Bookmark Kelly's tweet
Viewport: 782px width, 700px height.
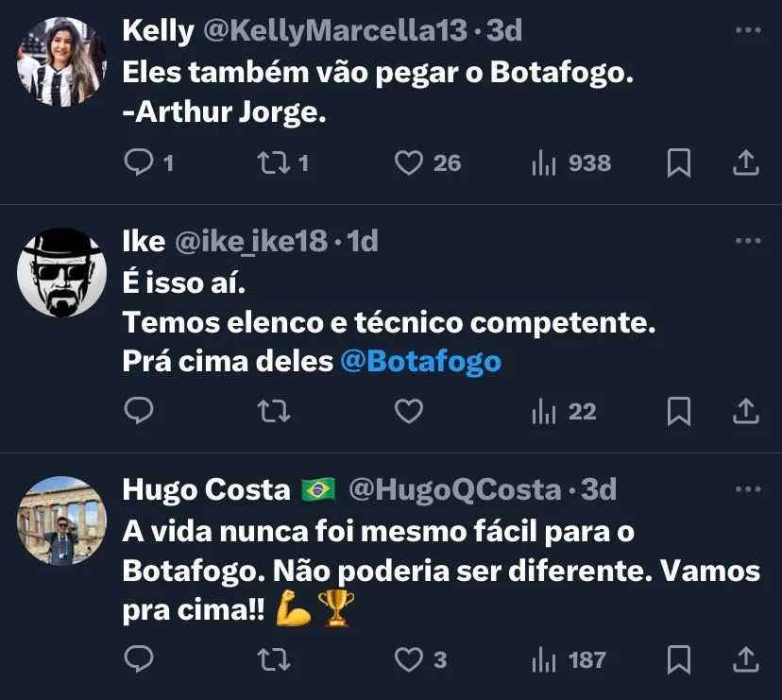[678, 163]
